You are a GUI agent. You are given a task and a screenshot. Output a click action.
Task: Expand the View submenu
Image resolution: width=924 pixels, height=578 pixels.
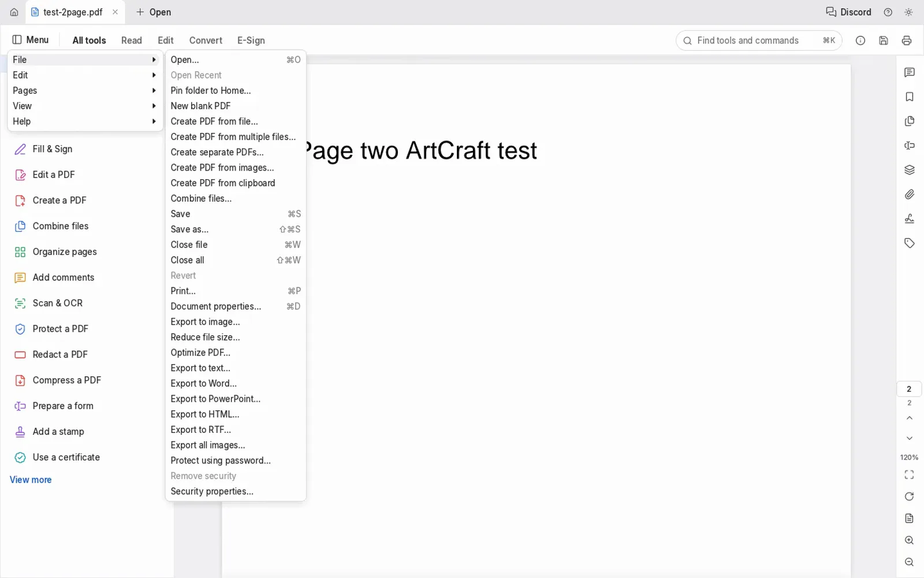pyautogui.click(x=85, y=106)
